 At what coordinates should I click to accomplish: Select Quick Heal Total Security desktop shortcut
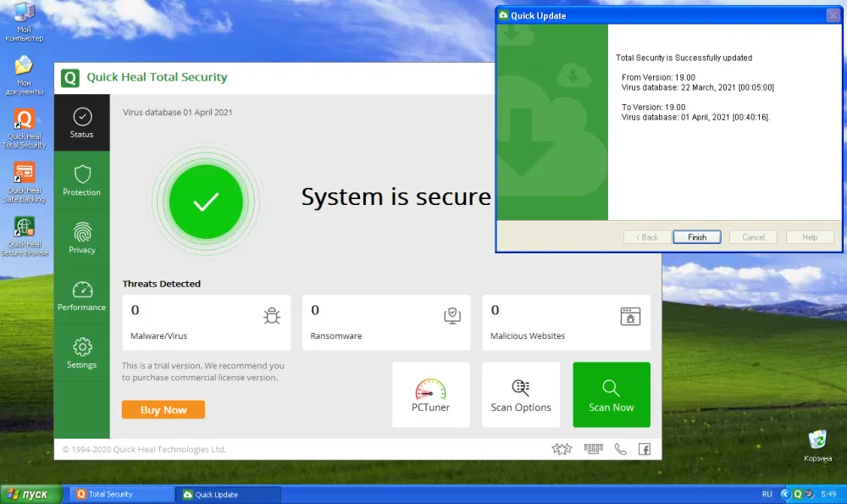click(25, 129)
